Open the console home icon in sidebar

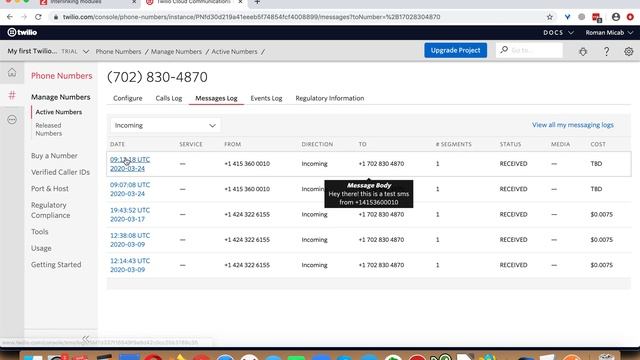point(12,73)
